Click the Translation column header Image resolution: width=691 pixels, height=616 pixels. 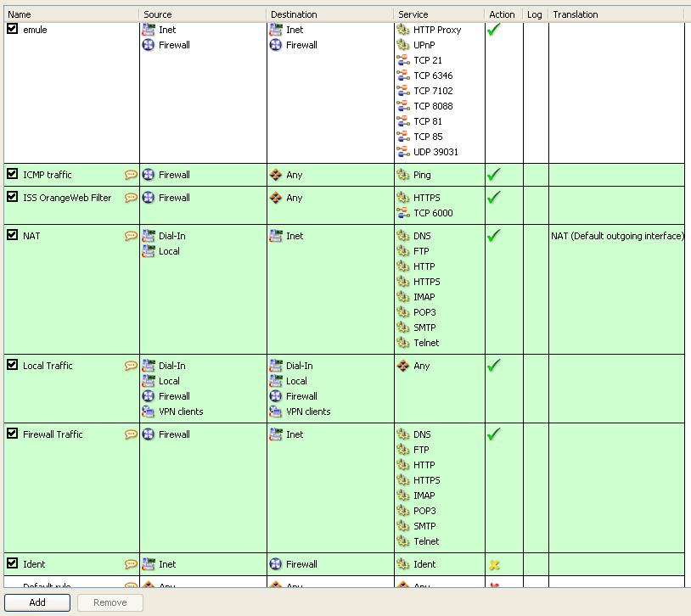coord(616,14)
